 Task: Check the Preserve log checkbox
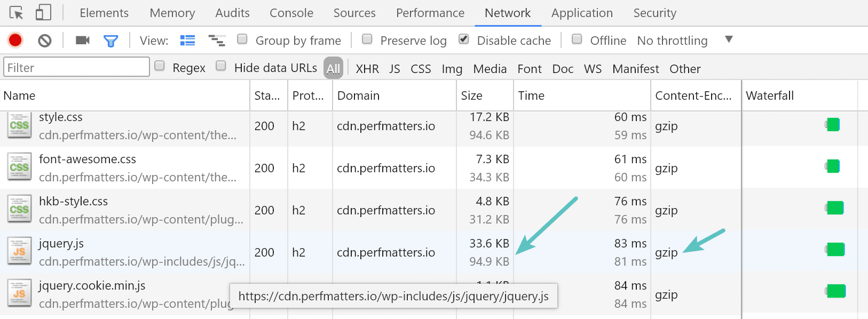(x=367, y=39)
